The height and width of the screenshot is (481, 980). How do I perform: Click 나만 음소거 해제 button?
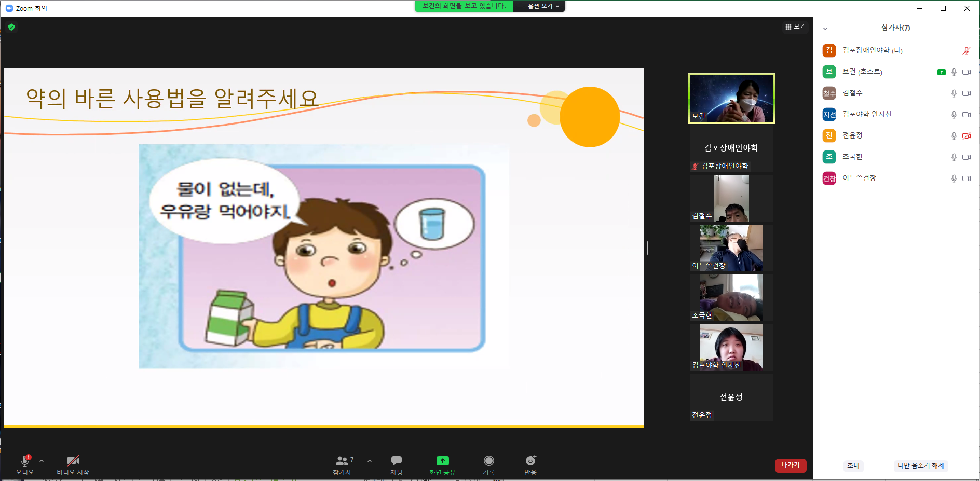point(921,465)
